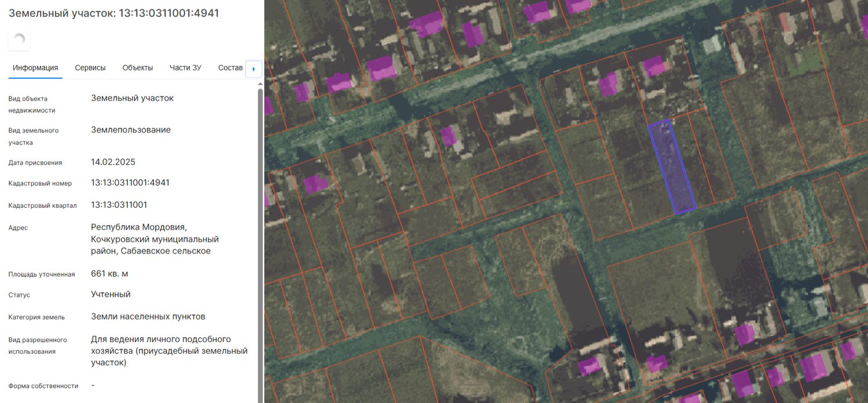The height and width of the screenshot is (403, 868).
Task: Select the Объекты tab
Action: 138,68
